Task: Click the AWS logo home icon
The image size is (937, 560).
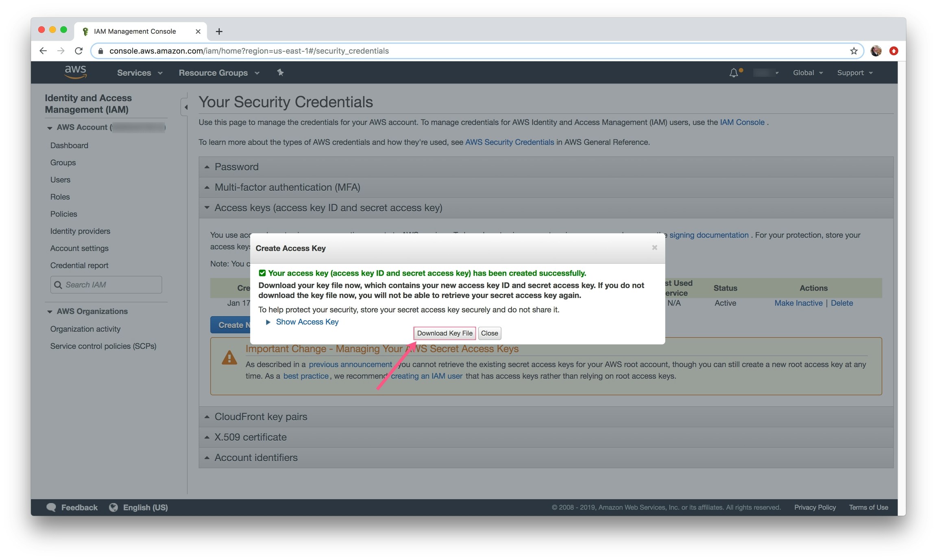Action: (x=76, y=72)
